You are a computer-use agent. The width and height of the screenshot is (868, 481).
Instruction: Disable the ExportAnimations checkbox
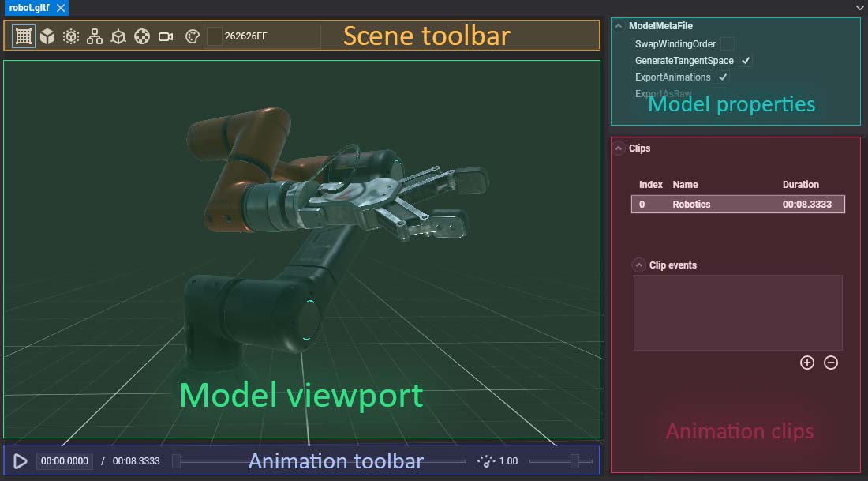[x=723, y=77]
